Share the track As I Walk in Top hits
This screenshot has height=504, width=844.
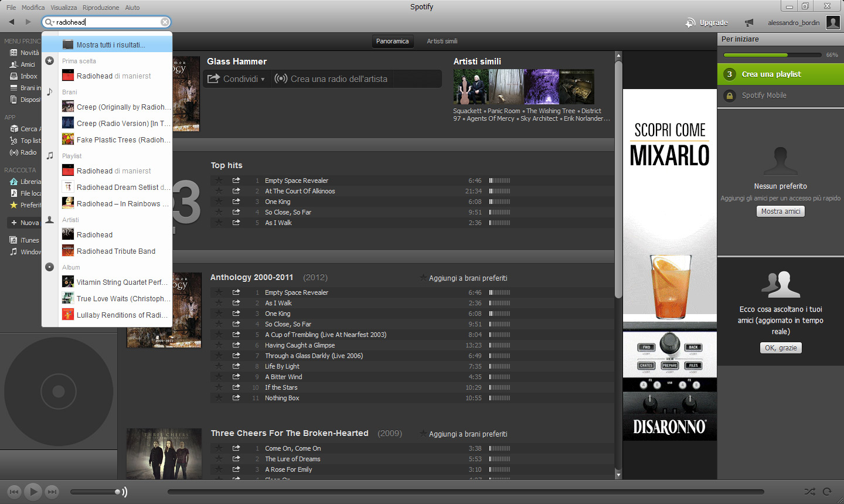(x=236, y=223)
